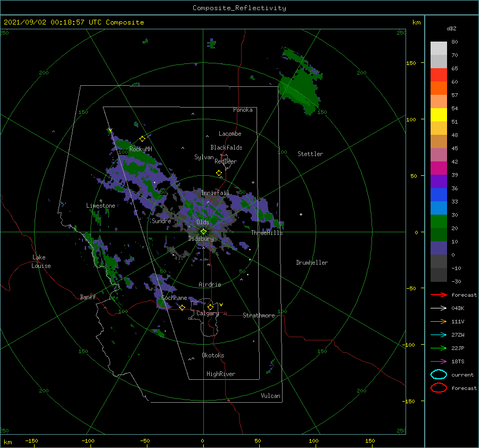Click the yellow diamond marker near Cochrane
The height and width of the screenshot is (448, 479).
click(182, 307)
